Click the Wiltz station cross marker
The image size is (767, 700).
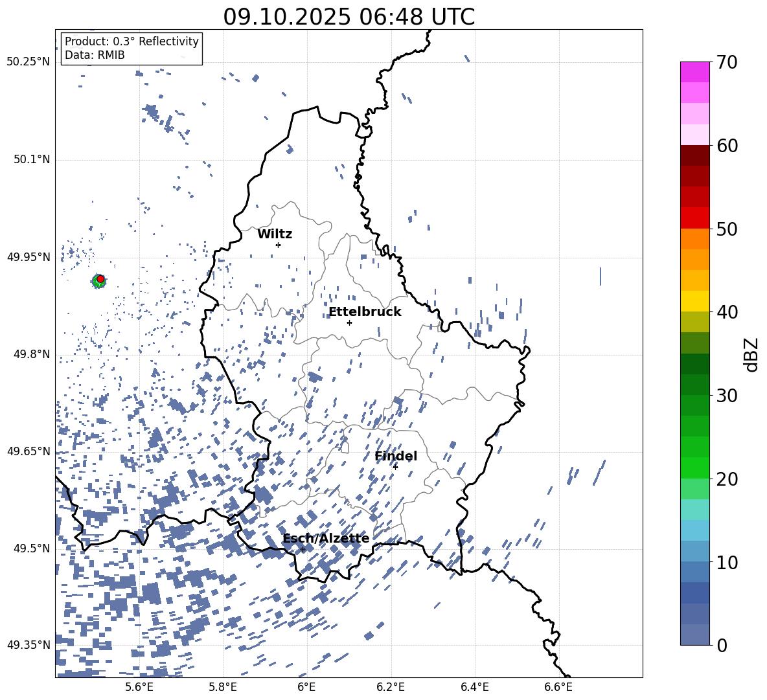point(279,245)
